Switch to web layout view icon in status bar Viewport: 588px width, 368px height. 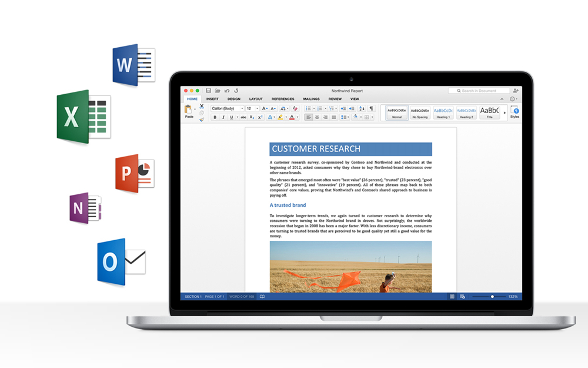coord(462,297)
